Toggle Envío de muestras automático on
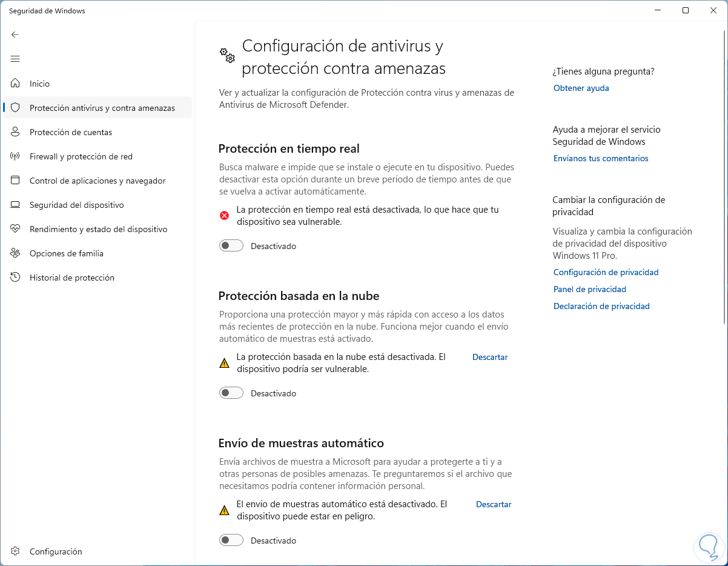 click(x=231, y=541)
